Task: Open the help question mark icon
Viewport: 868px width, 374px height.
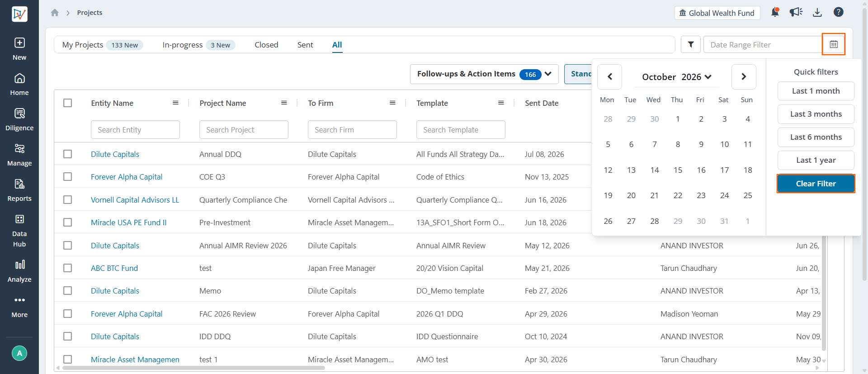Action: tap(839, 12)
